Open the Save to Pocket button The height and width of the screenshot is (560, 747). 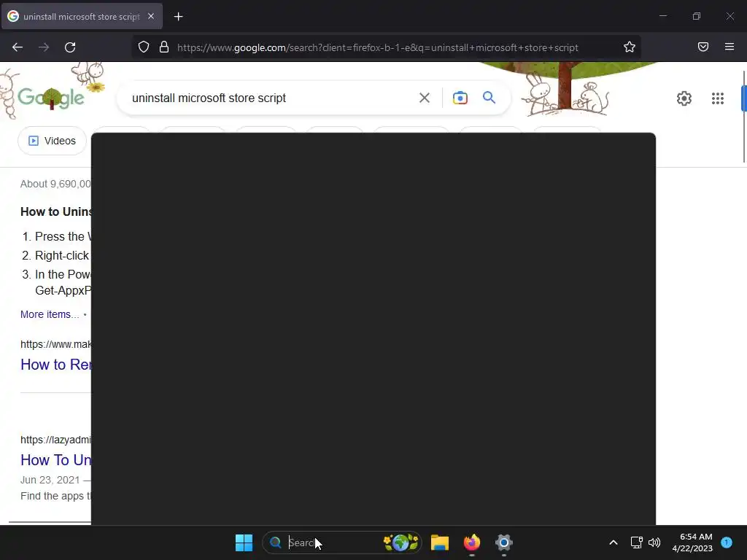[703, 47]
